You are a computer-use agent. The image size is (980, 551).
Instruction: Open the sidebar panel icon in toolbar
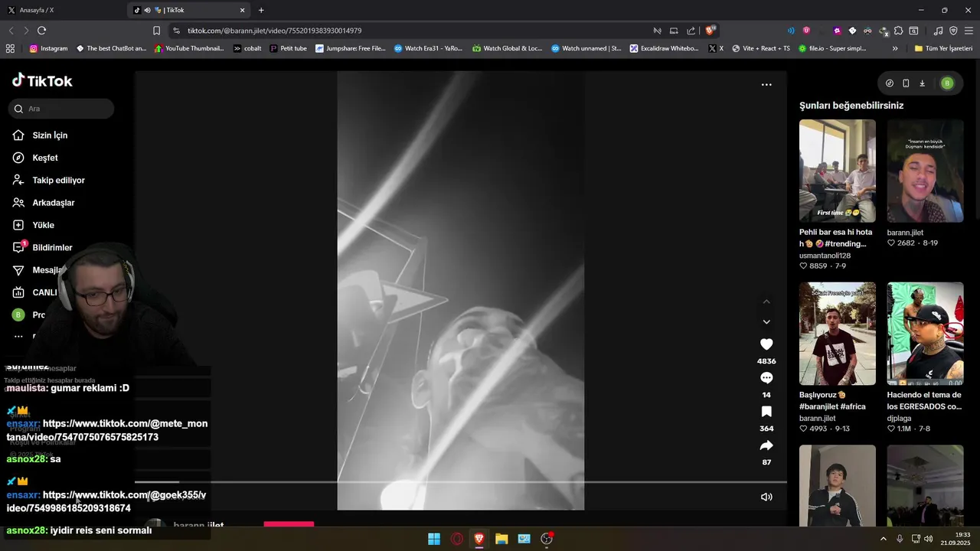point(913,31)
